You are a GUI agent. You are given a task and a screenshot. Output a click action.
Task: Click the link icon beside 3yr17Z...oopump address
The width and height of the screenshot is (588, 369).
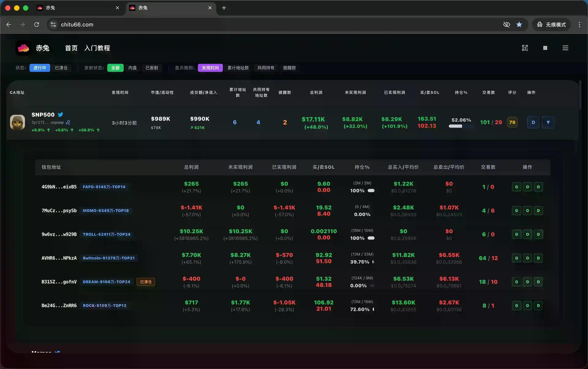pos(68,122)
